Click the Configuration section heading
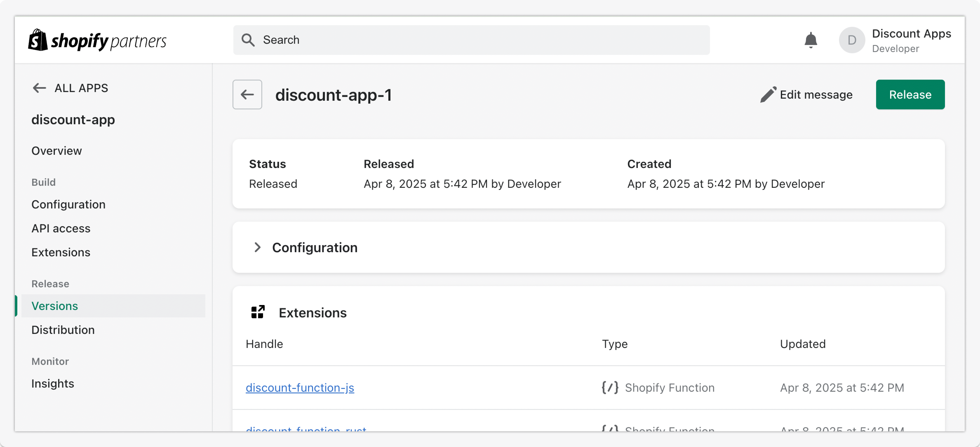 (315, 247)
